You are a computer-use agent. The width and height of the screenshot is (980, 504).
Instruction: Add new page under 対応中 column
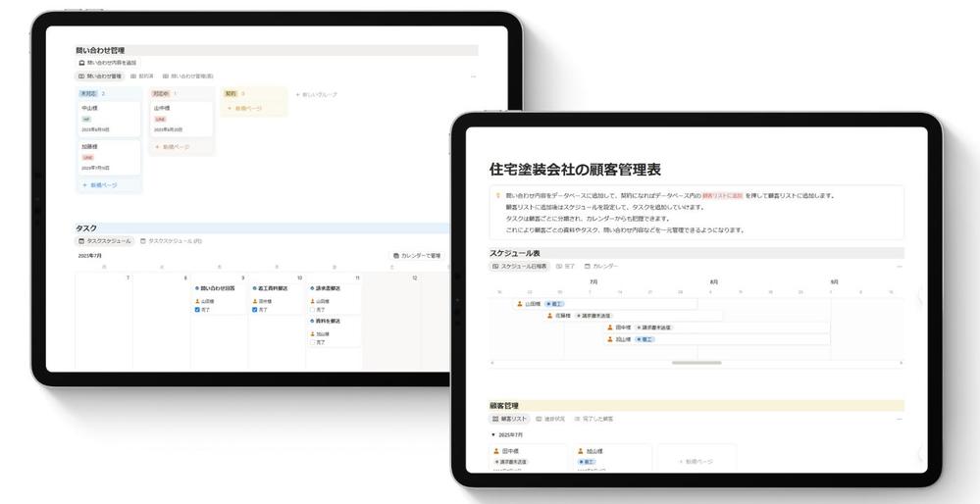coord(172,147)
